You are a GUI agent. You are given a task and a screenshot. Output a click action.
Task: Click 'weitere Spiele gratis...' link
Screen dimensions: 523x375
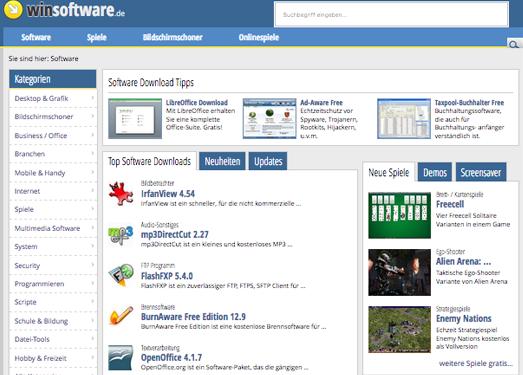(476, 363)
